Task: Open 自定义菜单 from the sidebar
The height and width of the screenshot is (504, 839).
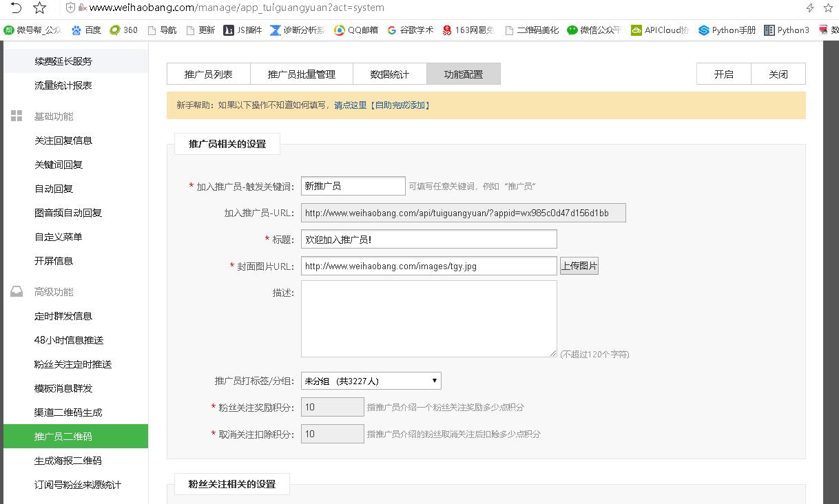Action: point(59,237)
